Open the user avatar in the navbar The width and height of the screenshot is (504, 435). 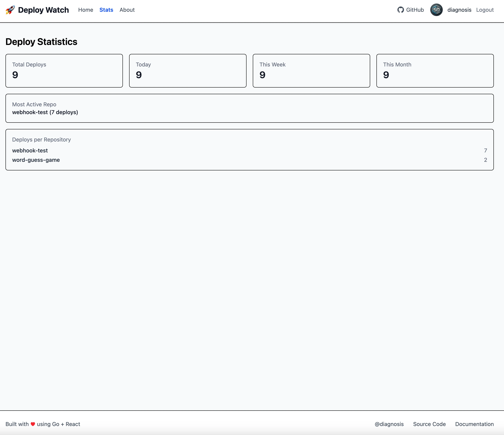436,10
